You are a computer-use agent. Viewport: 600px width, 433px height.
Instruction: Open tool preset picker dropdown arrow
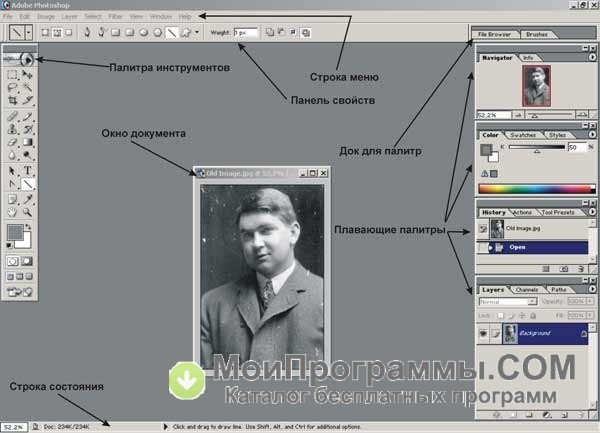[x=29, y=33]
